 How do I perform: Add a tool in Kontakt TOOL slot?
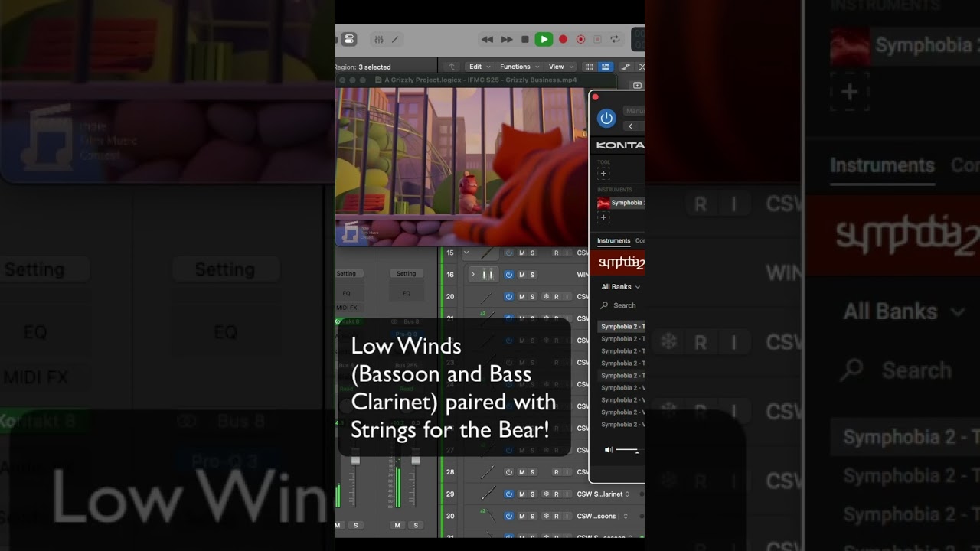(x=603, y=174)
